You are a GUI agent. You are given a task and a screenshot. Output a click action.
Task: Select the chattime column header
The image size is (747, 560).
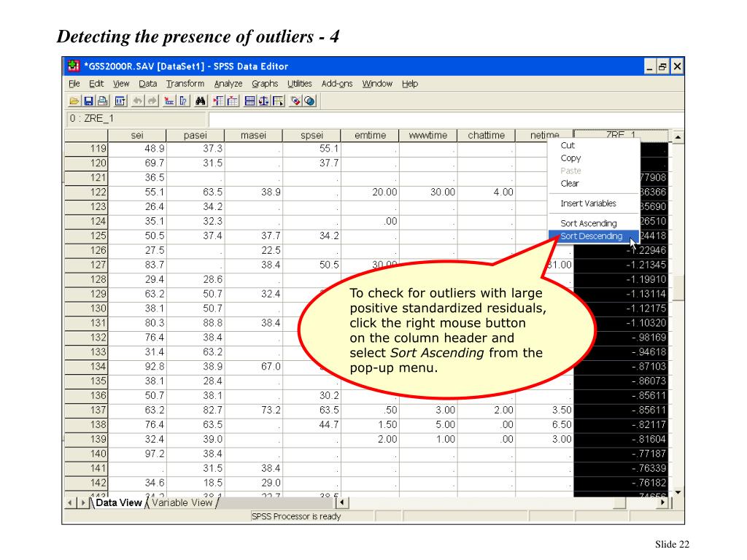click(x=486, y=135)
